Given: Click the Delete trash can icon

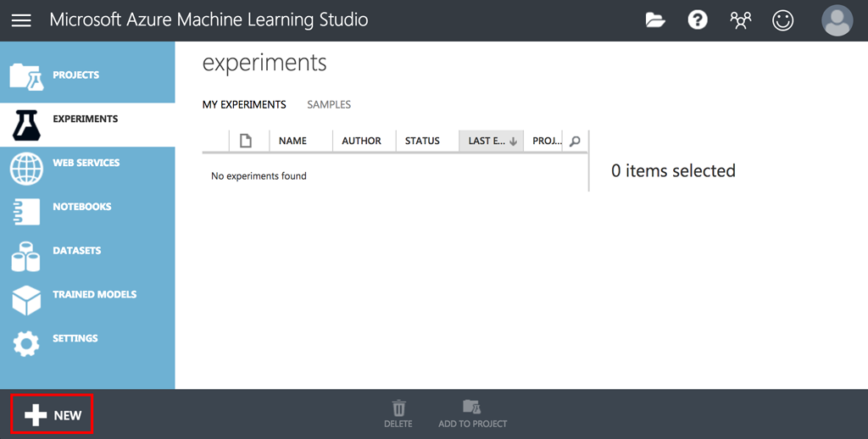Looking at the screenshot, I should (x=398, y=408).
